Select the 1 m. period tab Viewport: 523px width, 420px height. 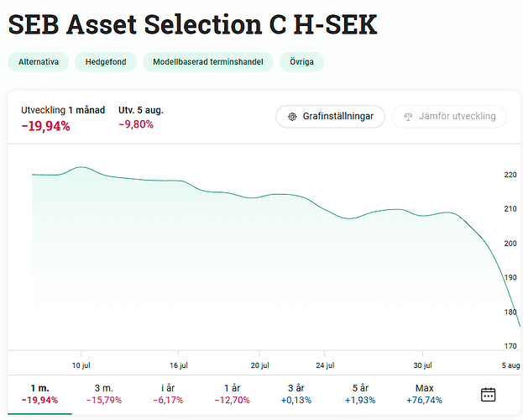click(x=39, y=394)
